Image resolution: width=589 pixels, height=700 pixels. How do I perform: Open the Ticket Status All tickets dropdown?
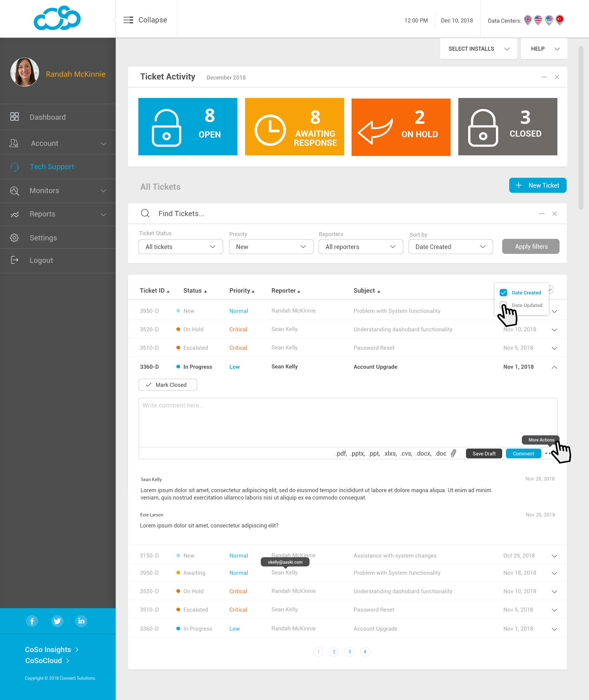pyautogui.click(x=181, y=247)
